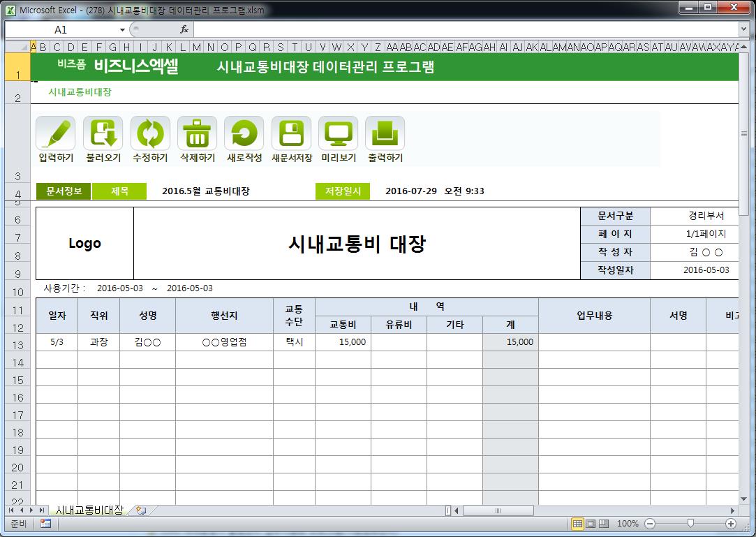Click the zoom in plus button

pyautogui.click(x=731, y=524)
